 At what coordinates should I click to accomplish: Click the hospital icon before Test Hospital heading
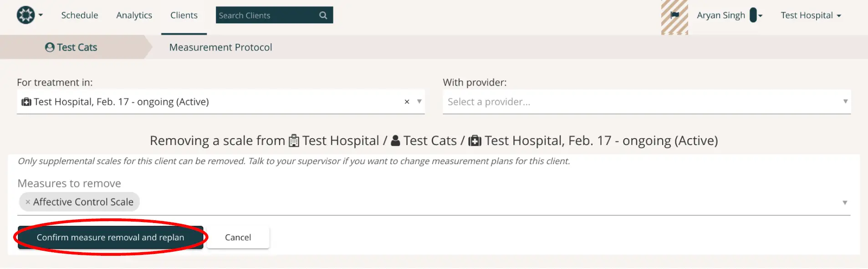point(293,140)
